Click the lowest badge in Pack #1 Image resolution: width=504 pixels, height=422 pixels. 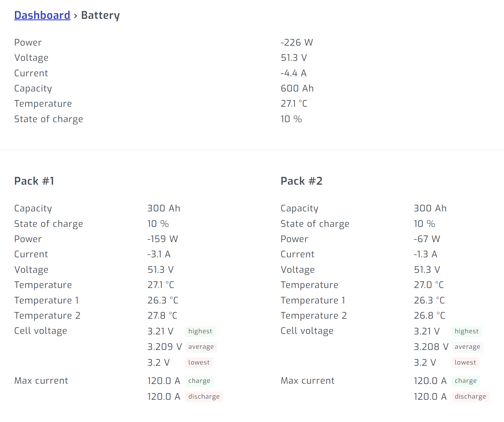pyautogui.click(x=199, y=363)
